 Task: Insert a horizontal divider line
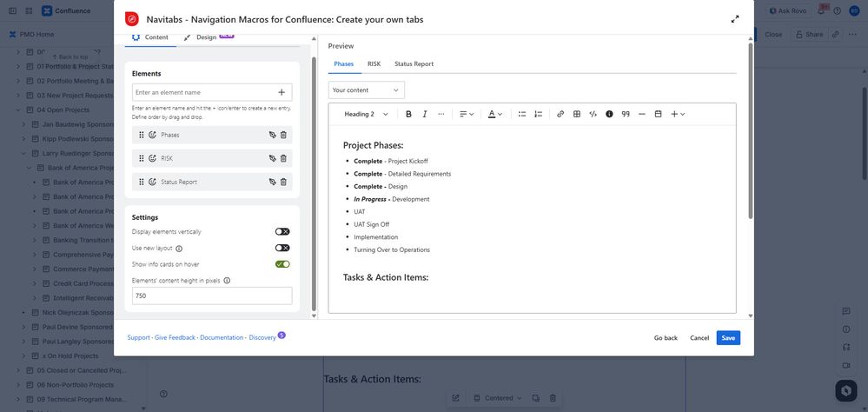(x=641, y=114)
